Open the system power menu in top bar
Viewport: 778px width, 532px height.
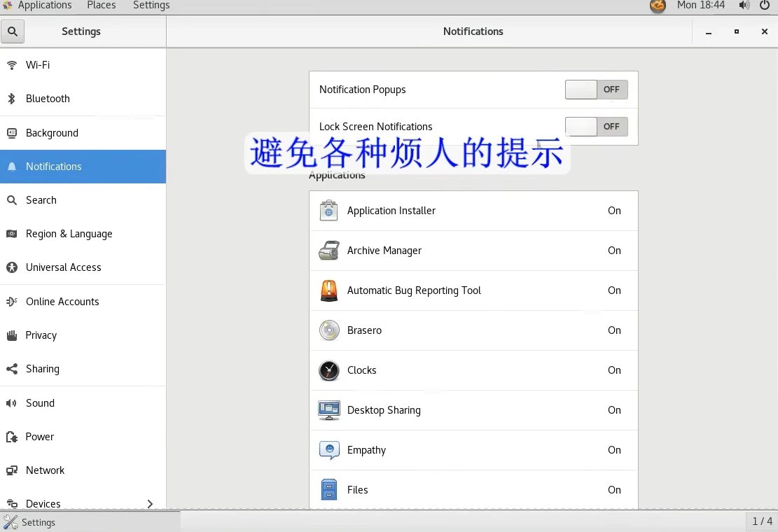765,6
